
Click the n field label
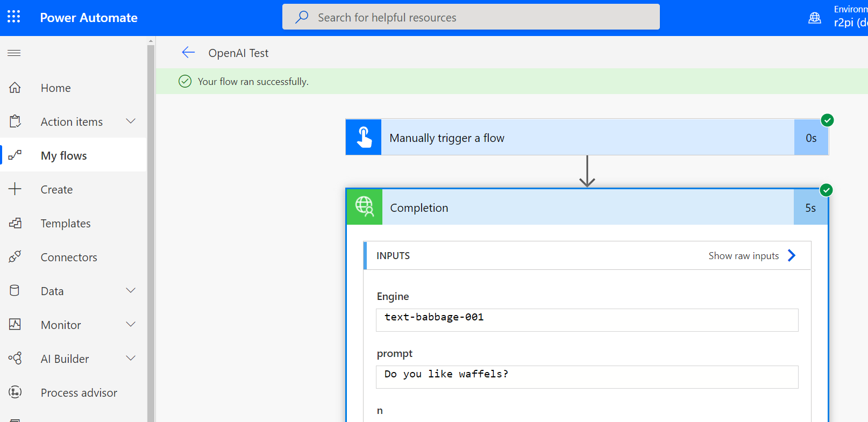pos(380,411)
